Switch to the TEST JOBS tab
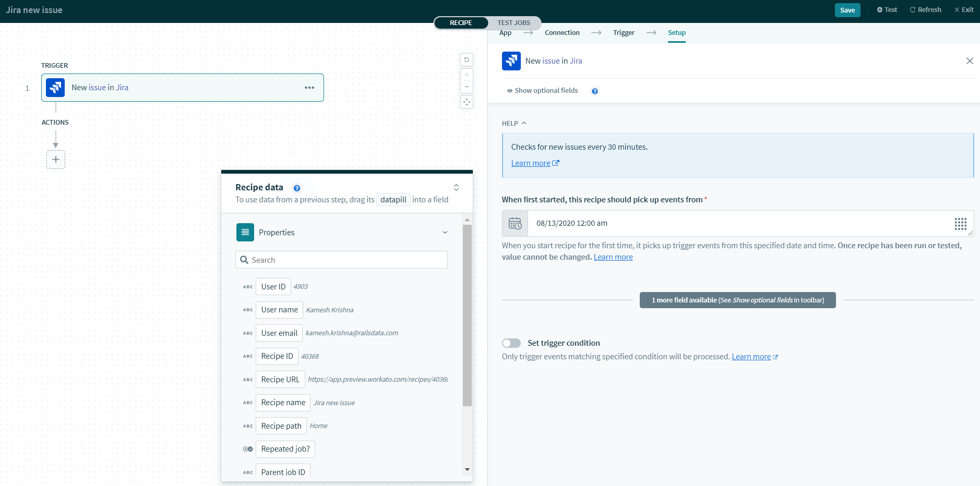 tap(513, 23)
